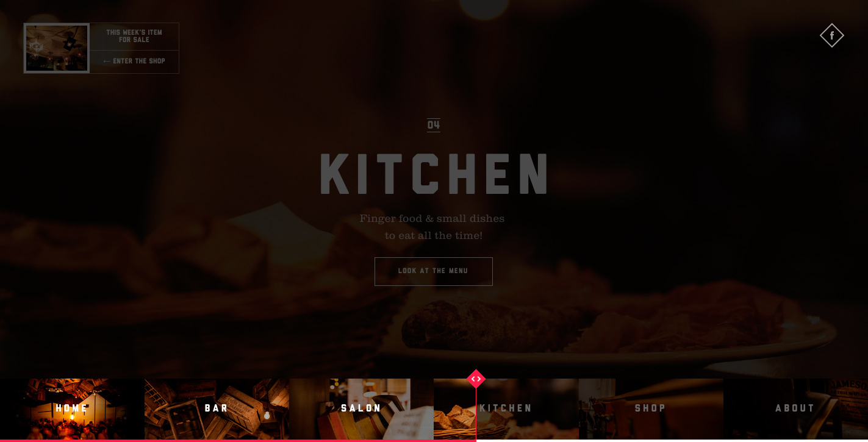Viewport: 868px width, 442px height.
Task: Click the large KITCHEN heading
Action: coord(434,174)
